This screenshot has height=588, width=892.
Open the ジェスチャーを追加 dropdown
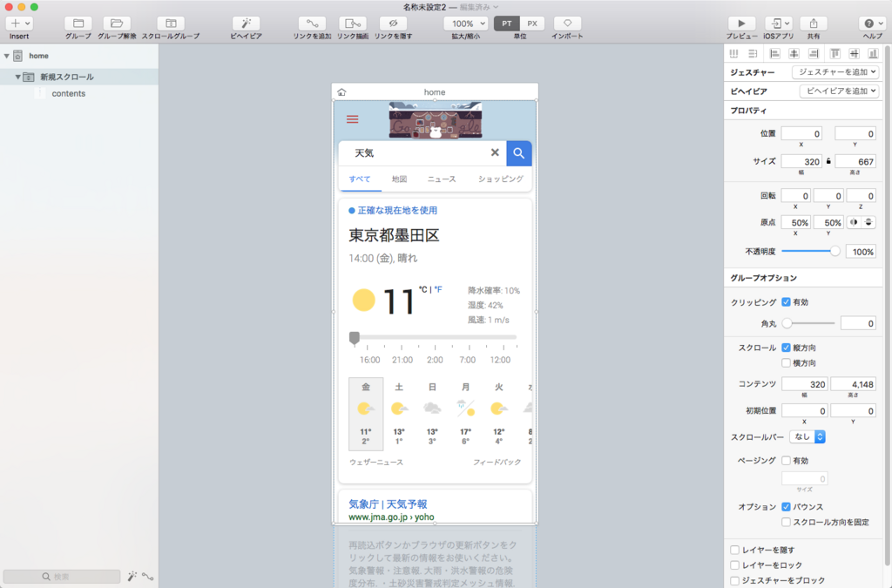(835, 72)
